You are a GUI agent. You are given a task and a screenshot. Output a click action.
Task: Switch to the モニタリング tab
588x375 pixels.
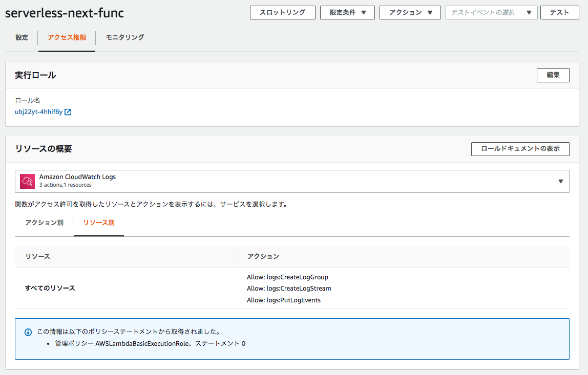124,37
